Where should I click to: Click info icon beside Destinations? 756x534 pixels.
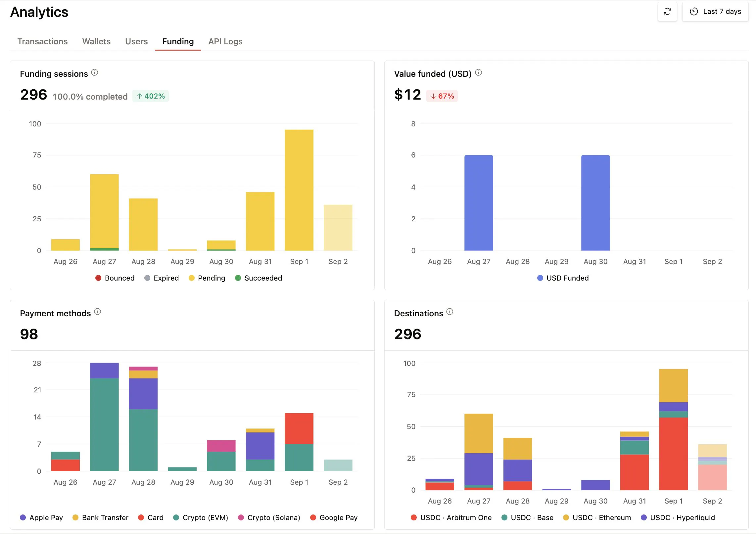[x=450, y=312]
